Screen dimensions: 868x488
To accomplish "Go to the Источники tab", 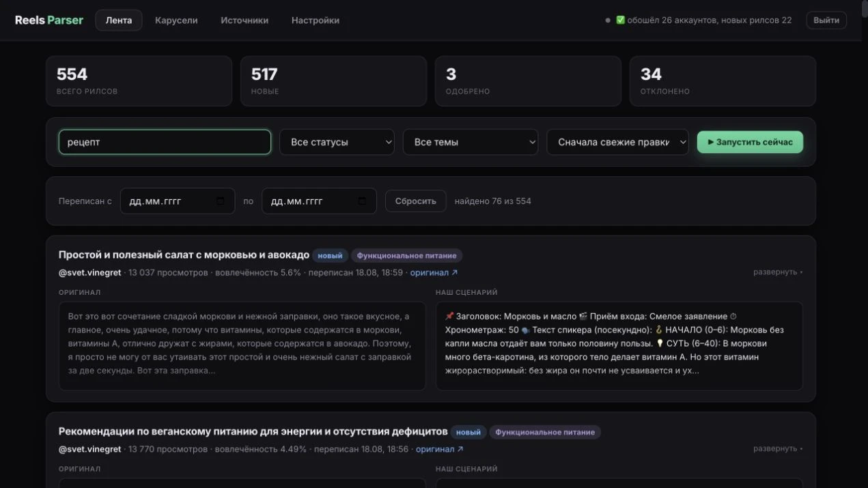I will pyautogui.click(x=244, y=20).
